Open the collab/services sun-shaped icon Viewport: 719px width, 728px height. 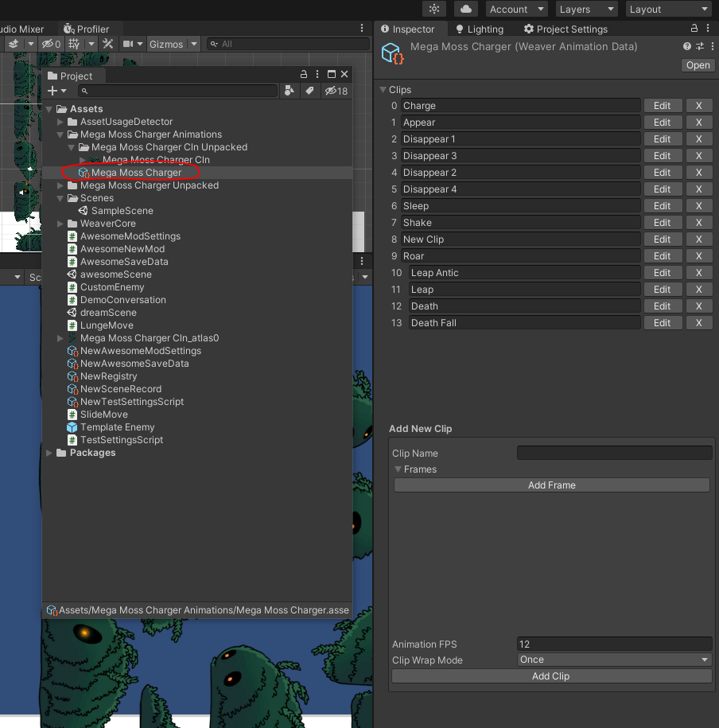pos(434,9)
